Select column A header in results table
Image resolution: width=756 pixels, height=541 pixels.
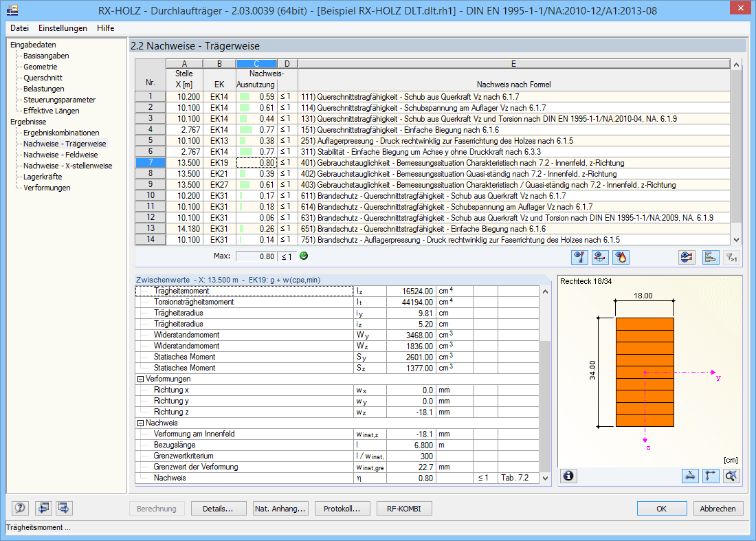click(x=184, y=64)
